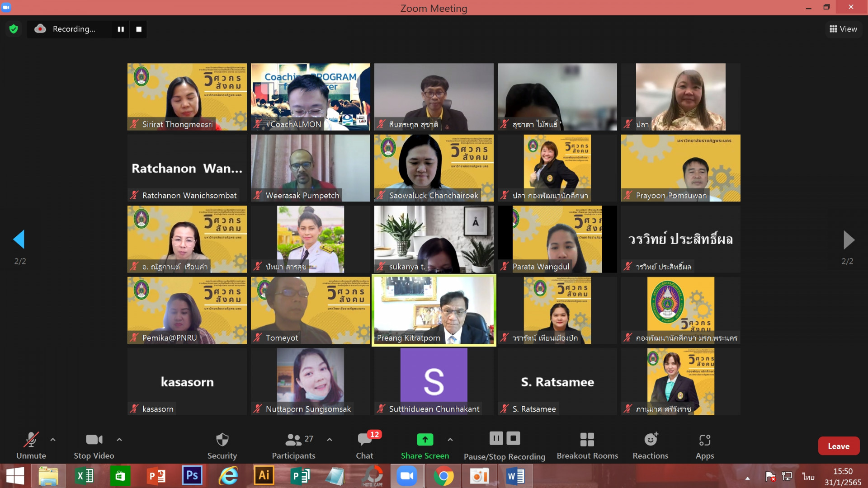This screenshot has height=488, width=868.
Task: Select kasasorn participant tile
Action: pos(187,381)
